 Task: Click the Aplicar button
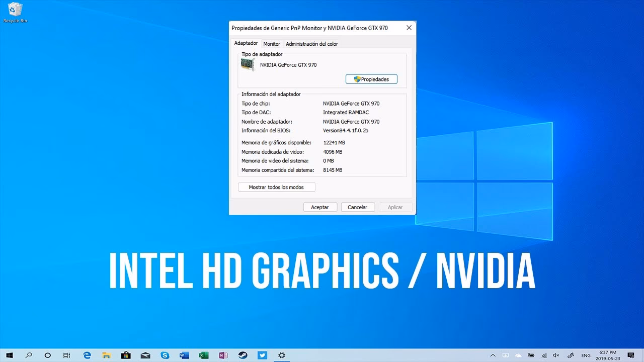tap(395, 207)
